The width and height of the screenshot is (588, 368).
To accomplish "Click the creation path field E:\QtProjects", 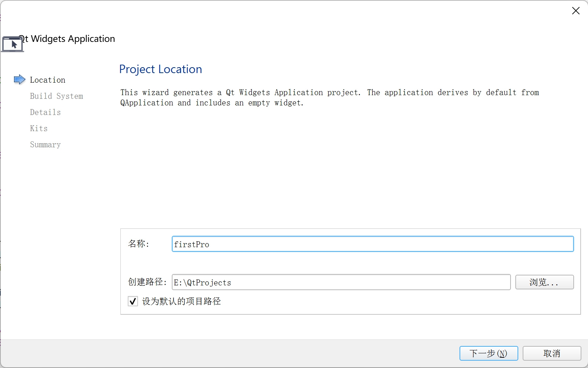I will pyautogui.click(x=341, y=282).
